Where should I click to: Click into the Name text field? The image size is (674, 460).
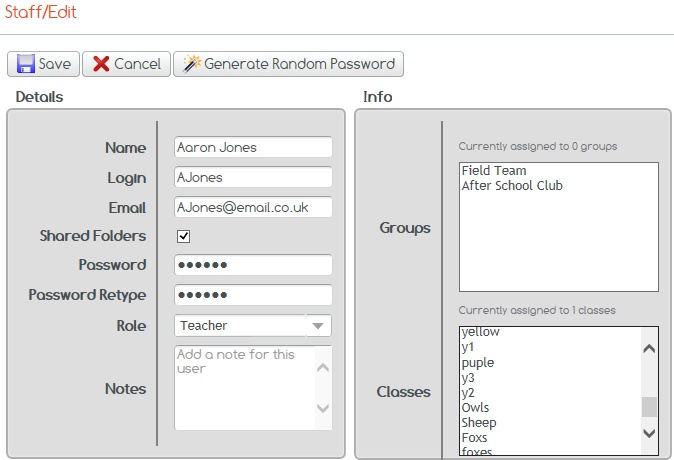pyautogui.click(x=252, y=147)
